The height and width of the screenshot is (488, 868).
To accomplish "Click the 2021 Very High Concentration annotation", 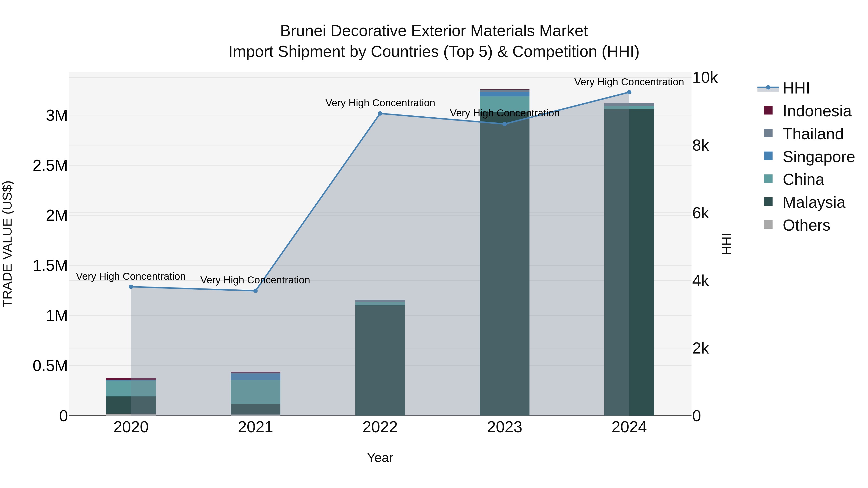I will [255, 280].
